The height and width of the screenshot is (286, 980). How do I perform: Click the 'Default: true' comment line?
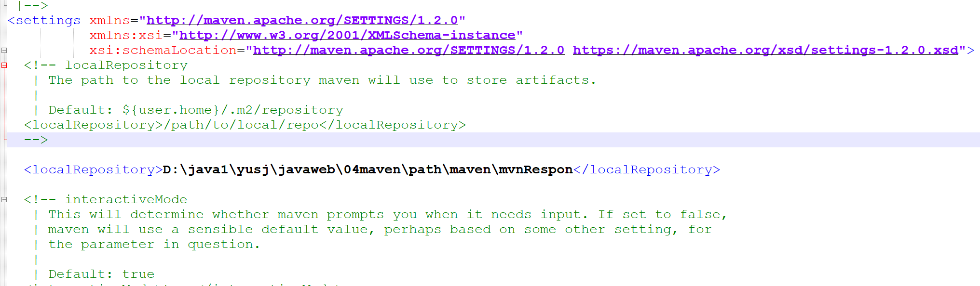pos(101,274)
